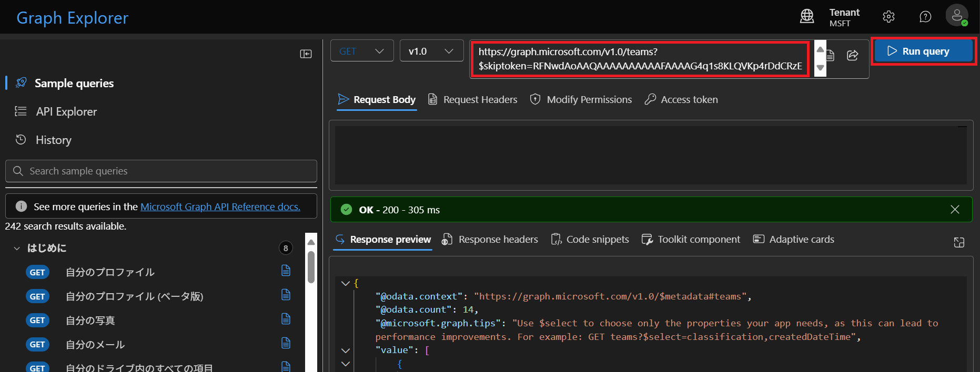Expand response area icon
Viewport: 980px width, 372px height.
pyautogui.click(x=958, y=242)
